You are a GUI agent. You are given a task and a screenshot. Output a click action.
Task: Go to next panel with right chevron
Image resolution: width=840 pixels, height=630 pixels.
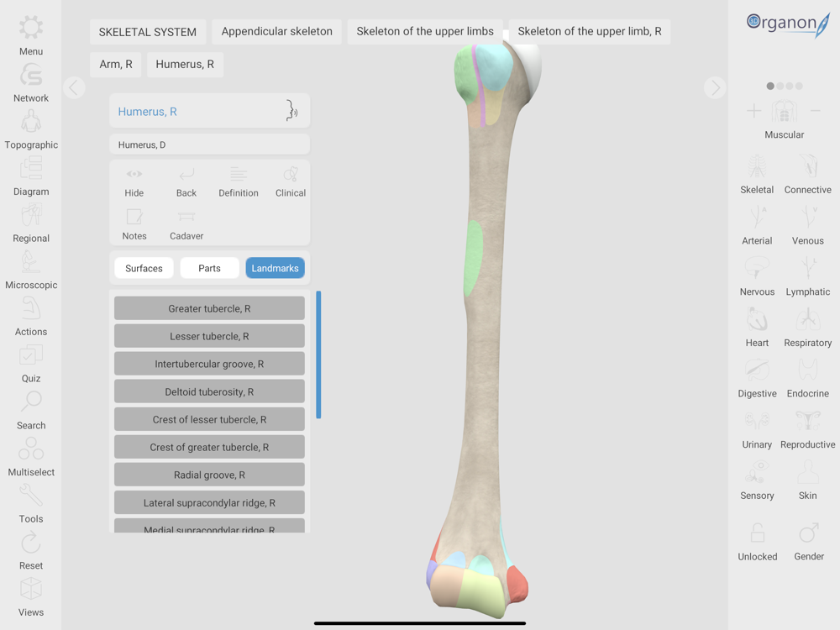(x=715, y=87)
